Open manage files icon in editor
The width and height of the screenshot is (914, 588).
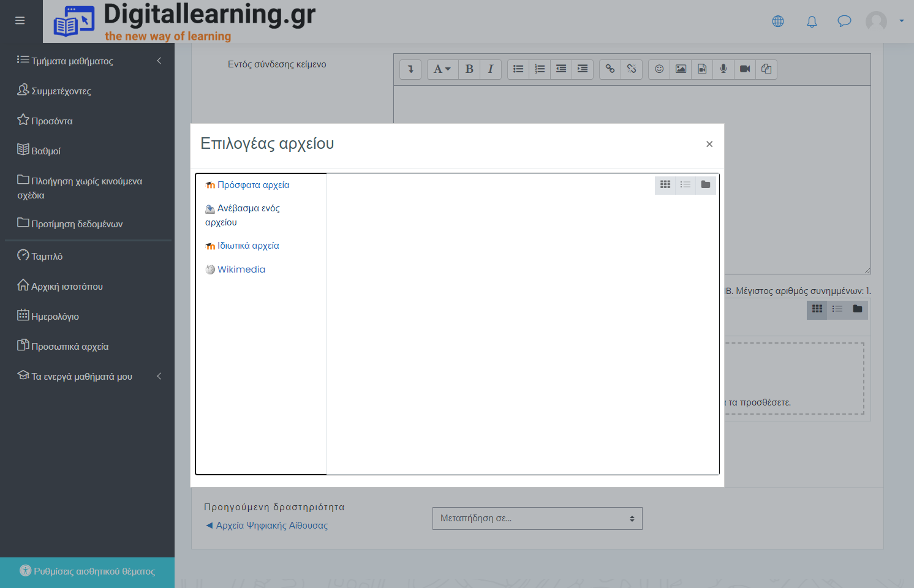tap(766, 69)
